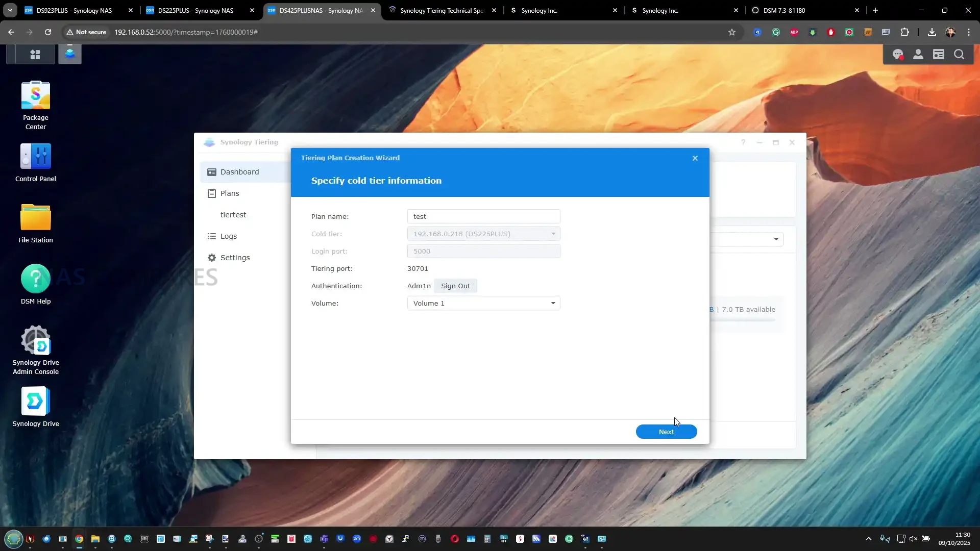Open the user account options icon
The height and width of the screenshot is (551, 980).
pyautogui.click(x=918, y=55)
